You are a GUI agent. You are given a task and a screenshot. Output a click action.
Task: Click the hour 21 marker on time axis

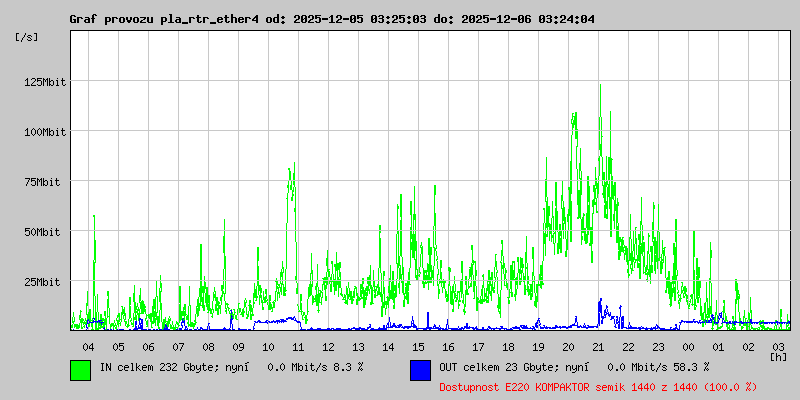598,346
